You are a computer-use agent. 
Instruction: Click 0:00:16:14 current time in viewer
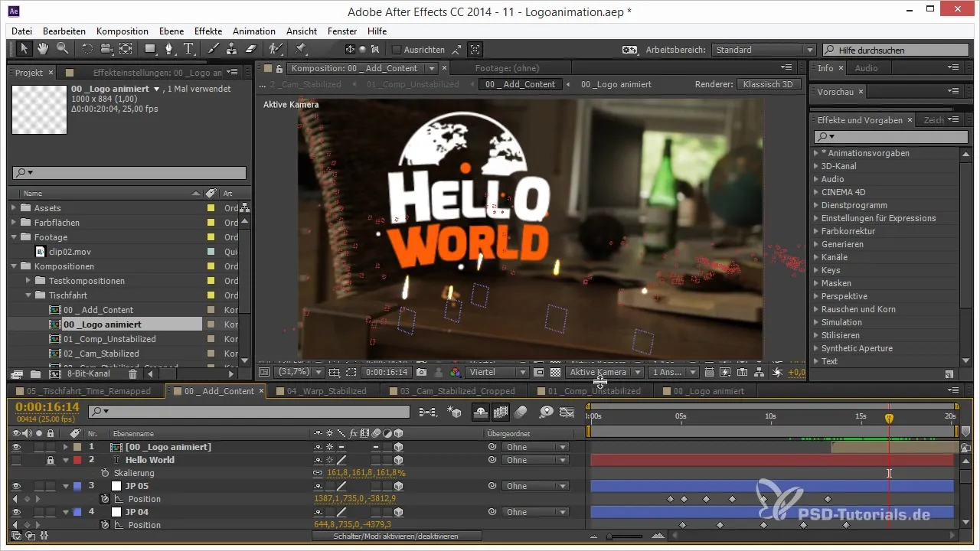tap(385, 373)
